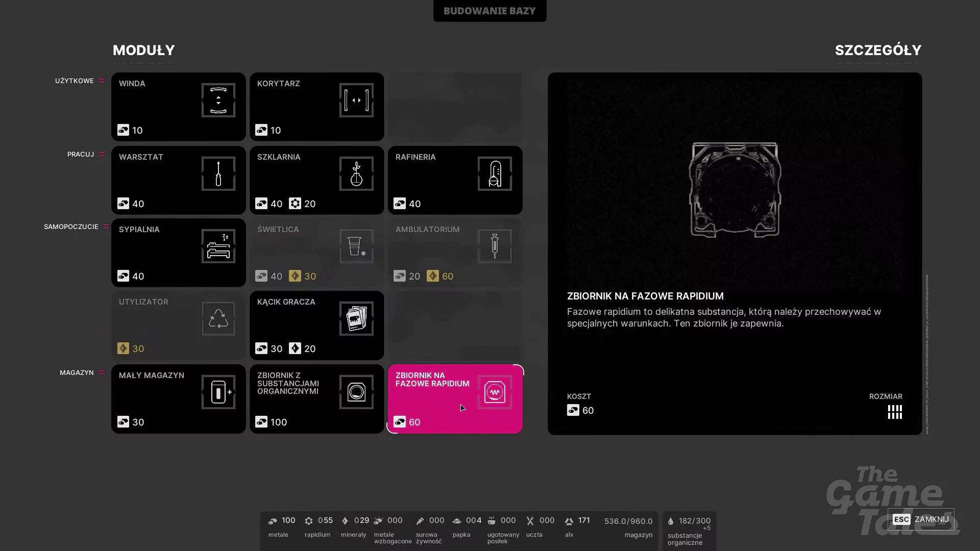Click the Korytarz corridor icon
The image size is (980, 551).
coord(356,100)
